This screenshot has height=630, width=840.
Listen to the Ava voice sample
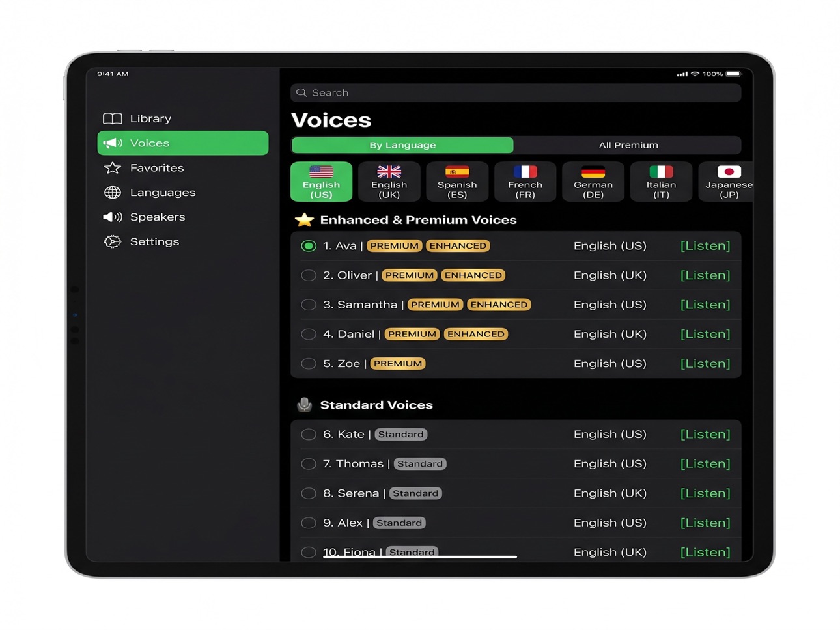coord(705,246)
